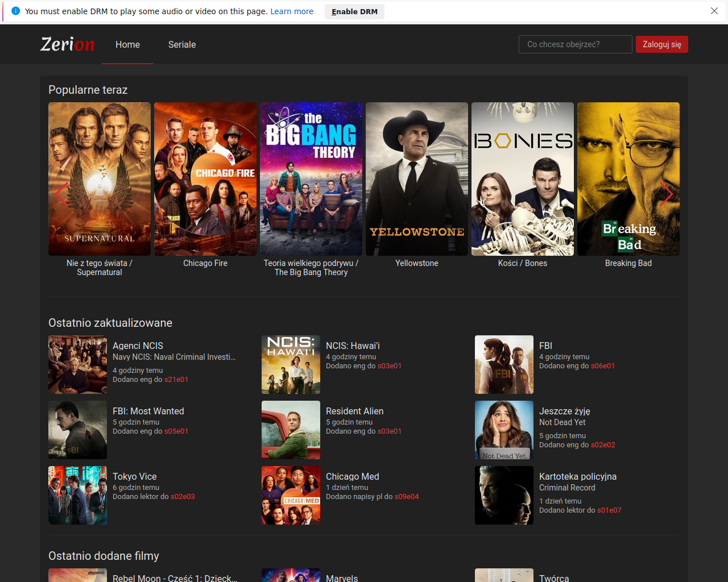The image size is (728, 582).
Task: Click the blue info icon in DRM notification
Action: [x=15, y=11]
